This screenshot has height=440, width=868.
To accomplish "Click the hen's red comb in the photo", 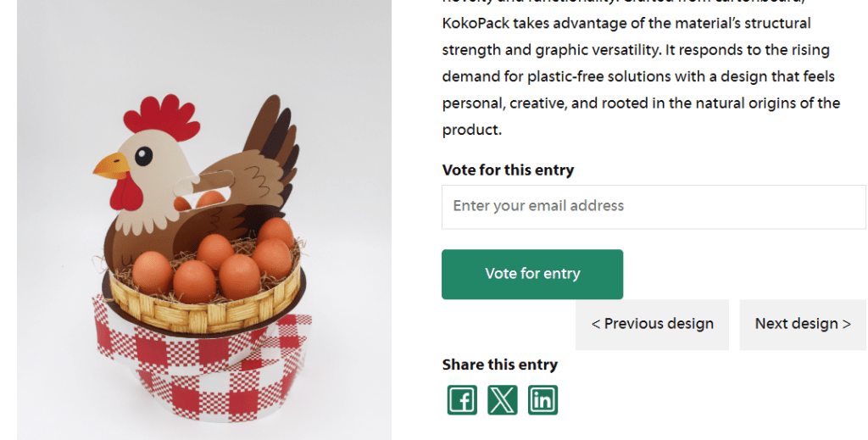I will coord(159,116).
